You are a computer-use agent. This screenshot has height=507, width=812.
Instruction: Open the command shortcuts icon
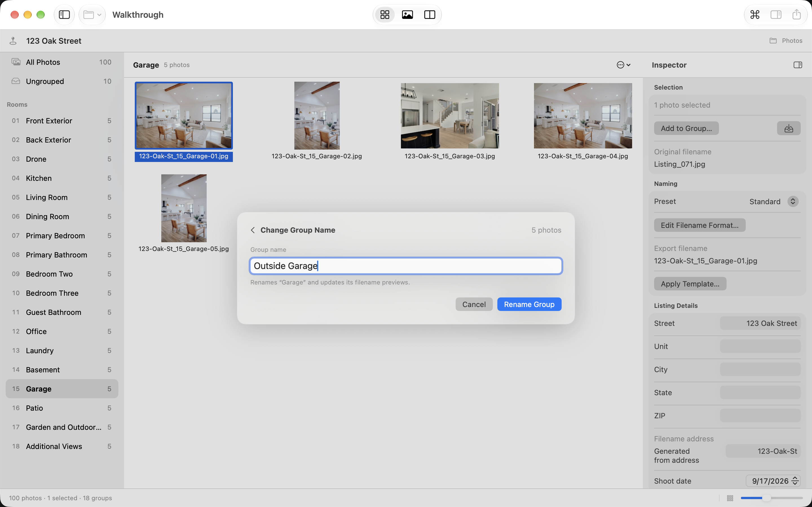pyautogui.click(x=754, y=15)
